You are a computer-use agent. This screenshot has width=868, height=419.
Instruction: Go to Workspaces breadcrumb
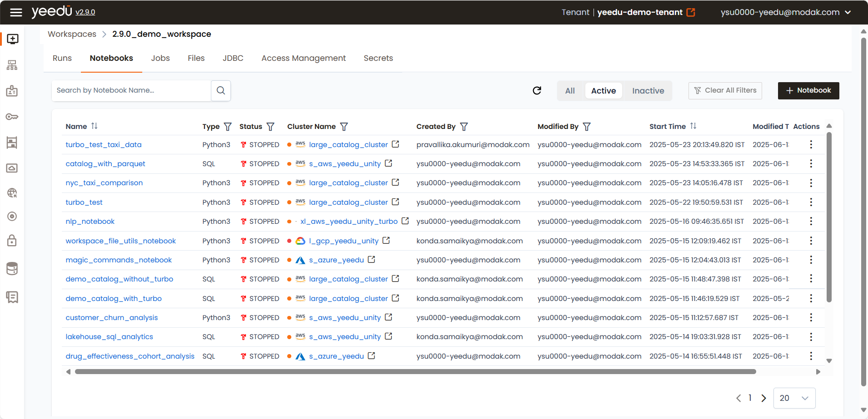72,34
